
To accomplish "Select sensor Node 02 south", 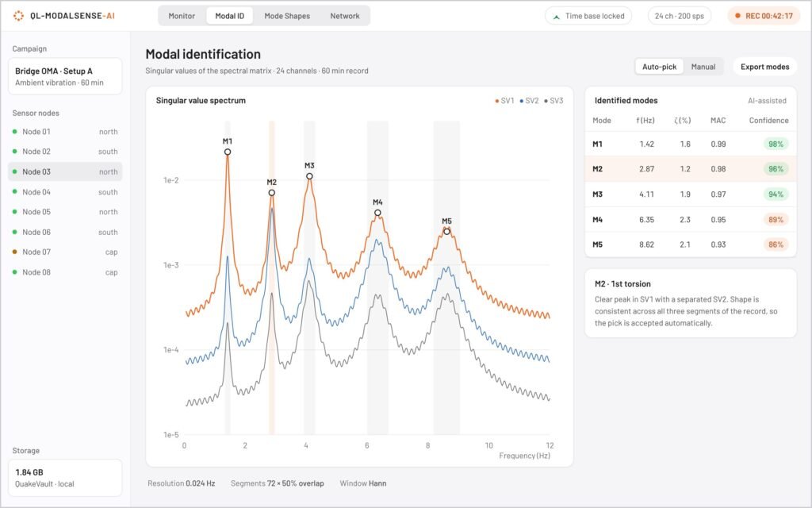I will tap(65, 152).
